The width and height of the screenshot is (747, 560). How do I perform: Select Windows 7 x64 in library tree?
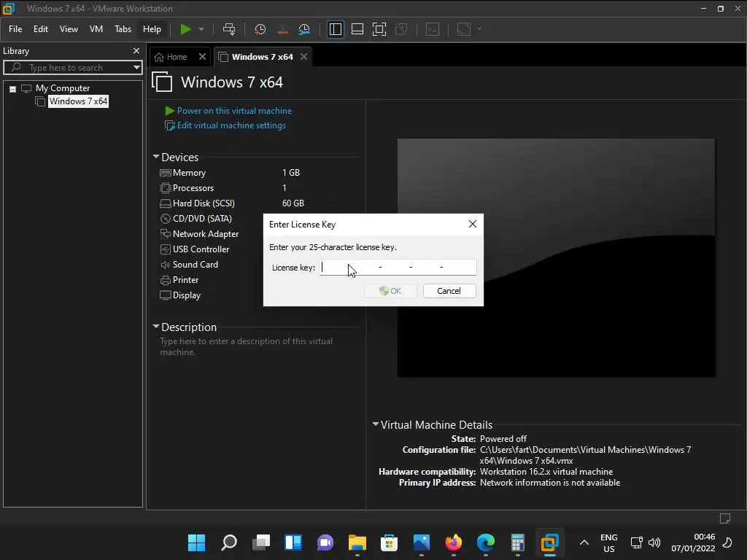pyautogui.click(x=78, y=101)
